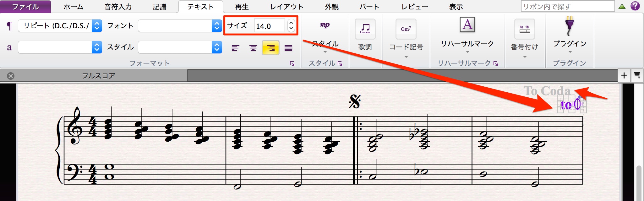Click the character style 'a' icon
Screen dimensions: 644x201
tap(9, 47)
